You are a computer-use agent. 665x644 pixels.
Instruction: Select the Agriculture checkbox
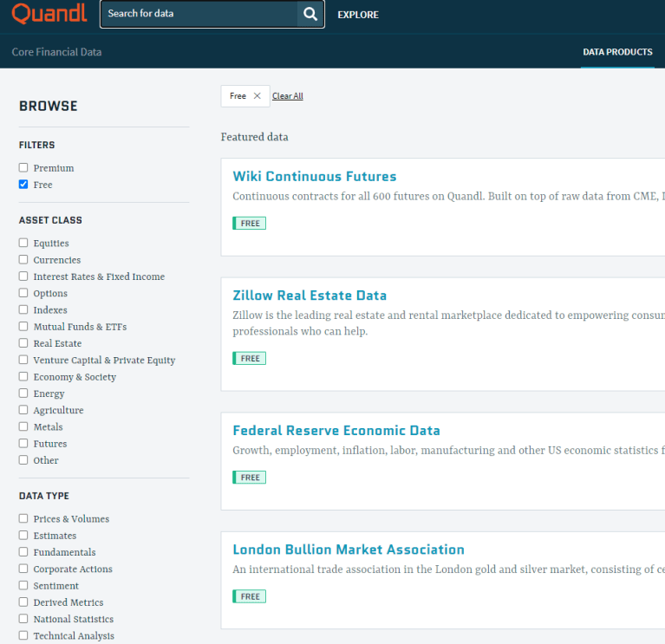click(x=23, y=410)
